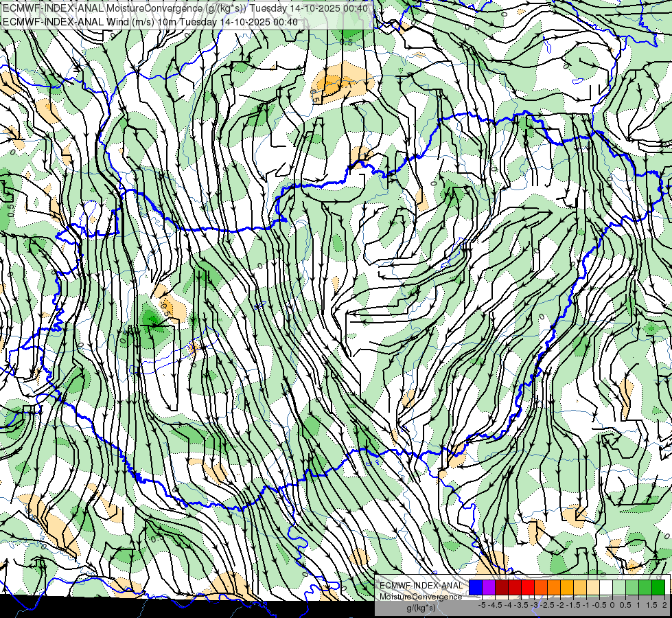The image size is (672, 618).
Task: Click the palest green swatch from 0 to 0.5
Action: pyautogui.click(x=619, y=587)
